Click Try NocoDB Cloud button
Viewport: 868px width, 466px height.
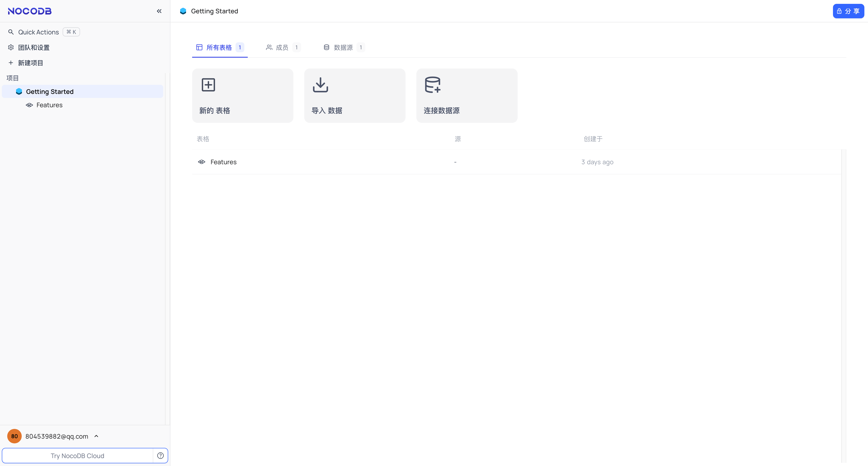(x=78, y=456)
